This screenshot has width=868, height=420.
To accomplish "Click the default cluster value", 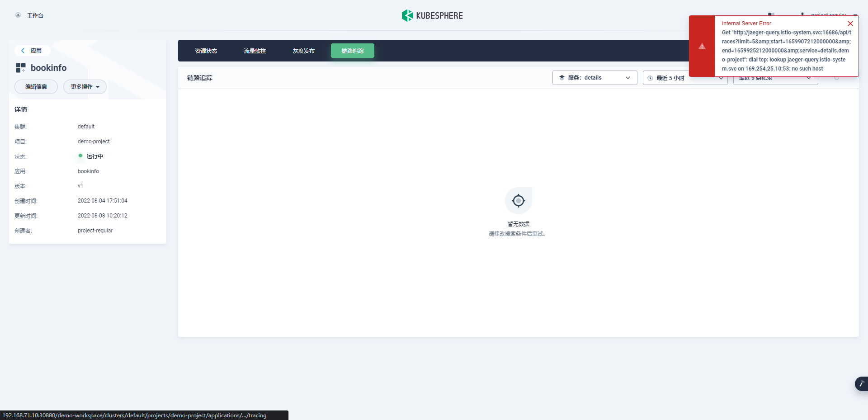I will click(x=86, y=127).
